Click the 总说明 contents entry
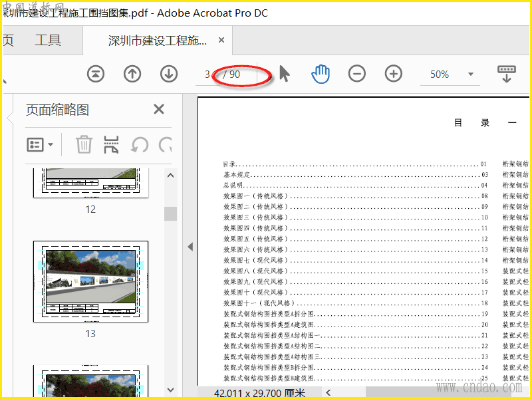This screenshot has width=532, height=399. [x=355, y=186]
